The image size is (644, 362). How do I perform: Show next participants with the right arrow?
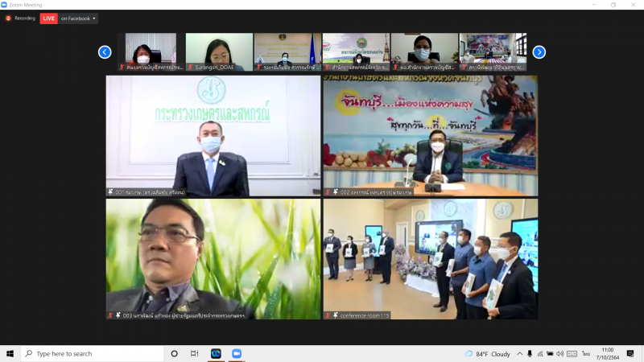539,52
